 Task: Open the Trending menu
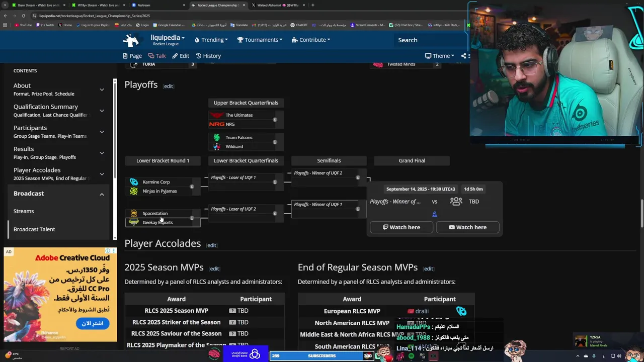211,40
